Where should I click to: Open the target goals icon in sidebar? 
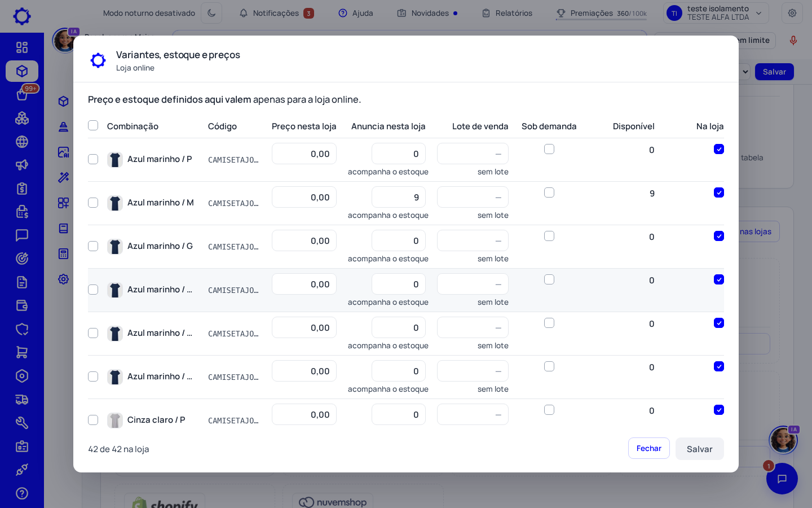click(x=22, y=259)
